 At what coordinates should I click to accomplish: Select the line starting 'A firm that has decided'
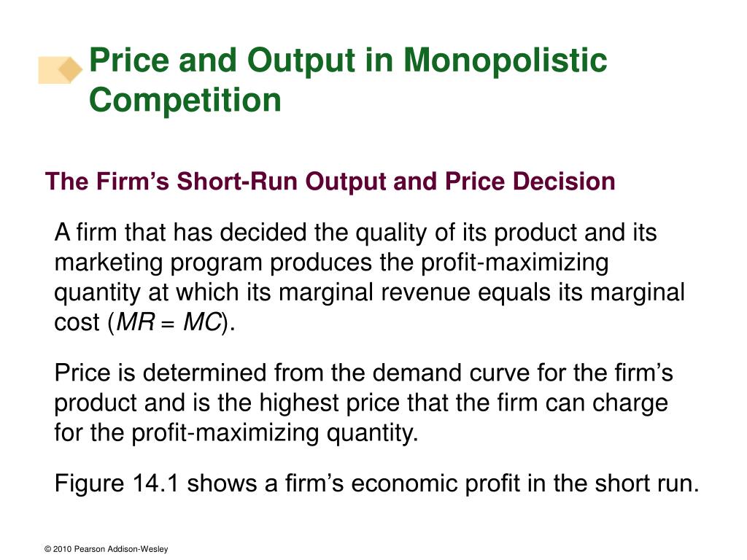click(355, 233)
